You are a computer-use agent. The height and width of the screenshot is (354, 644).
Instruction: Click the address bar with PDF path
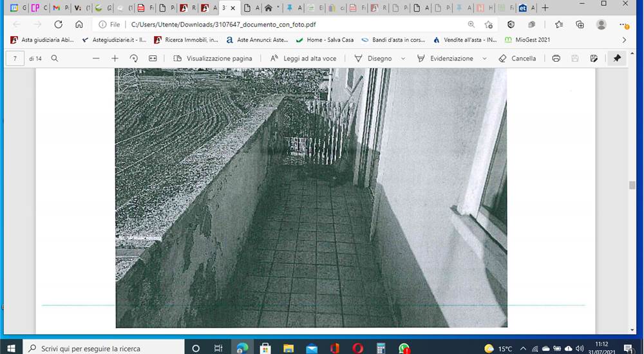296,24
